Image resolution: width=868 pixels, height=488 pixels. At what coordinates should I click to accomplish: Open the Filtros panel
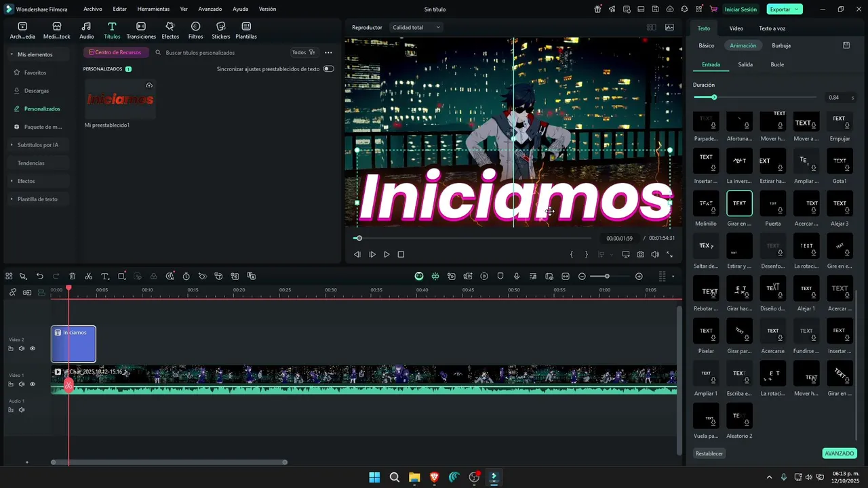195,30
